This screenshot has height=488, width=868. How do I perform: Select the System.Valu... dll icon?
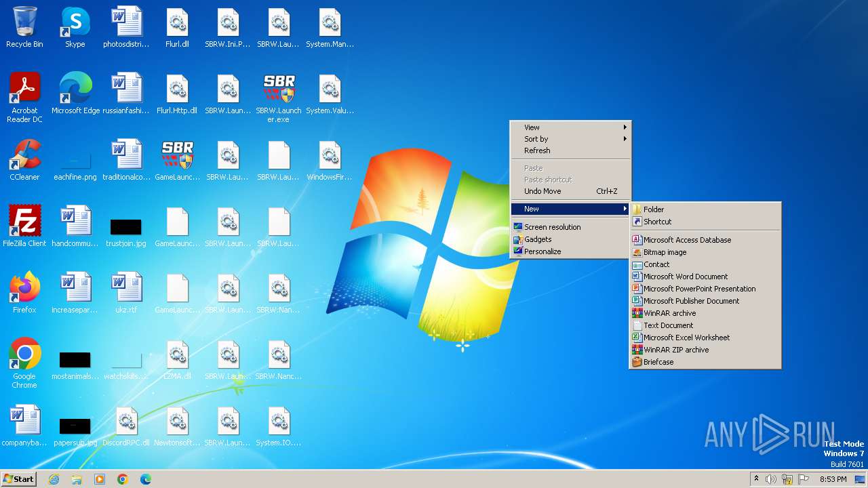coord(330,94)
